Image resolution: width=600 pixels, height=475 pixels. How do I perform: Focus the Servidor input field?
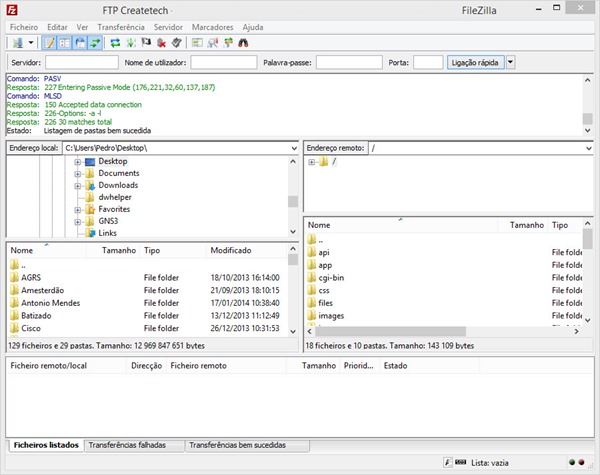[82, 62]
